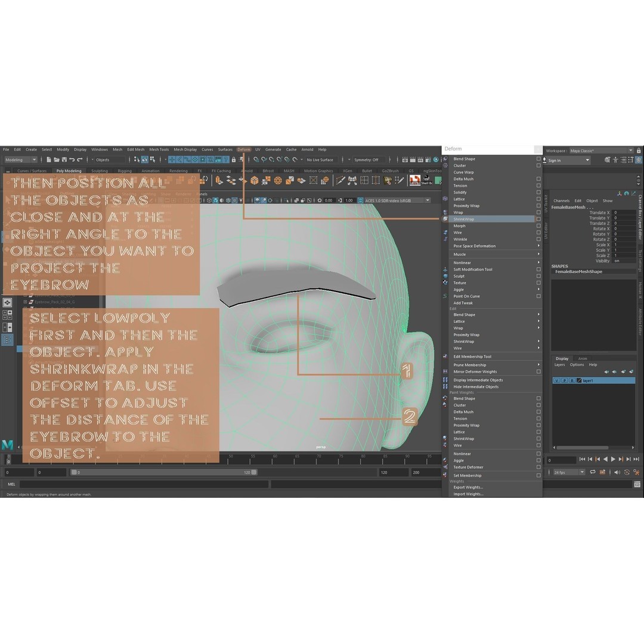The image size is (644, 644).
Task: Open Mirror Deformer Weights options box
Action: tap(538, 371)
